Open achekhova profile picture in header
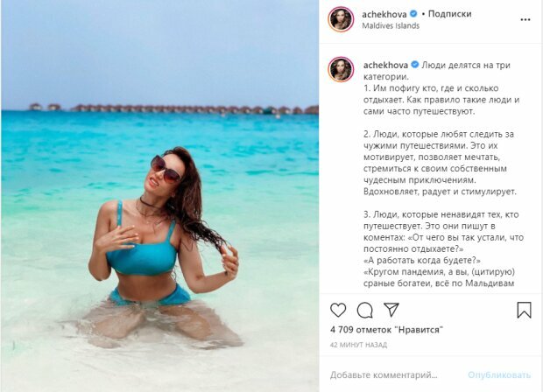The image size is (543, 392). [341, 19]
